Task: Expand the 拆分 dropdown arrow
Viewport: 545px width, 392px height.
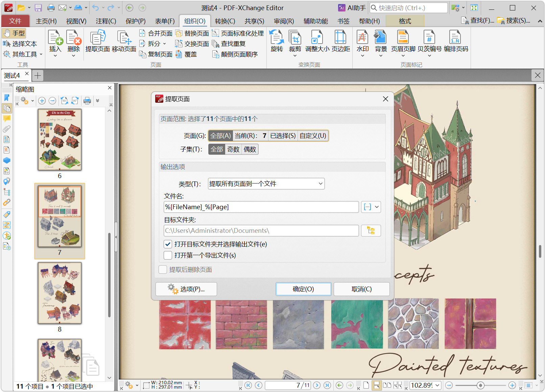Action: click(x=165, y=44)
